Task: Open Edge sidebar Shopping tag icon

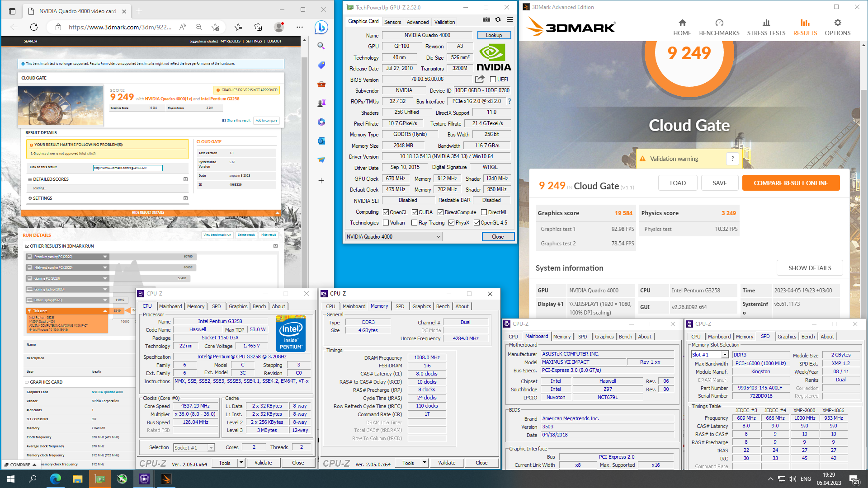Action: [321, 65]
